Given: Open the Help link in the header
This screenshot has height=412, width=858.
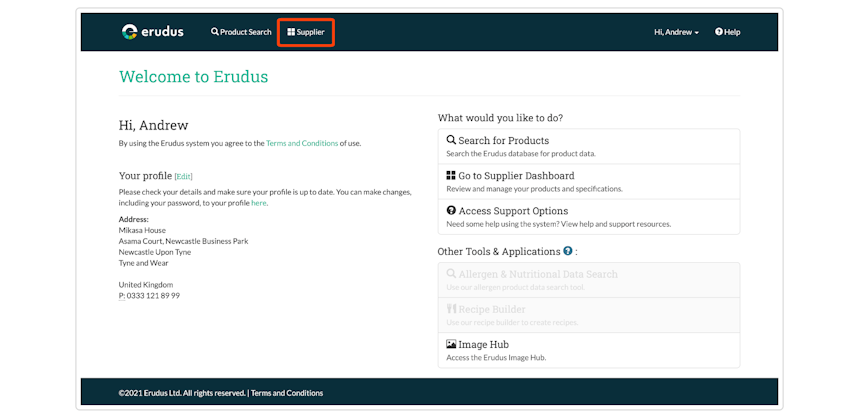Looking at the screenshot, I should point(727,32).
